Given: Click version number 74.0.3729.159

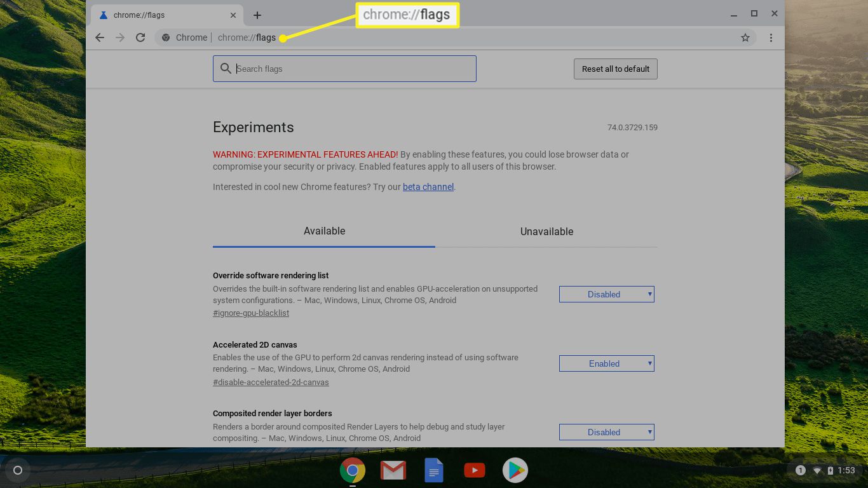Looking at the screenshot, I should pyautogui.click(x=632, y=128).
